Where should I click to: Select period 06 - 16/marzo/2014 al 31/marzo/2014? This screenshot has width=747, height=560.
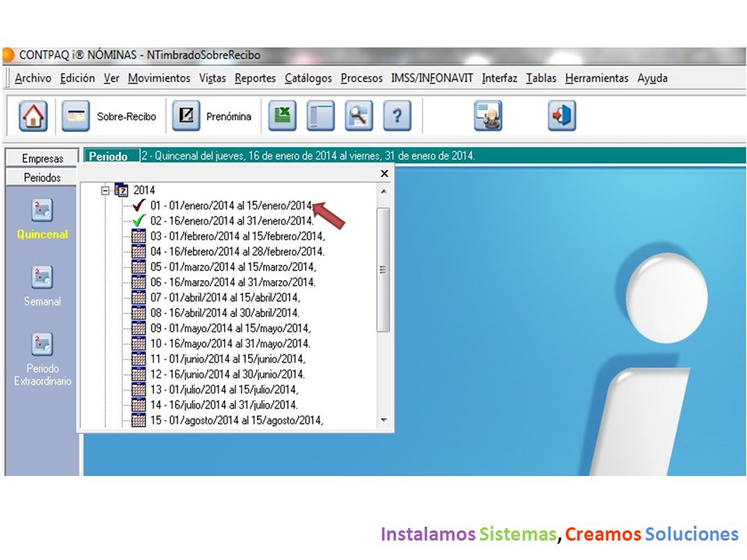tap(233, 282)
